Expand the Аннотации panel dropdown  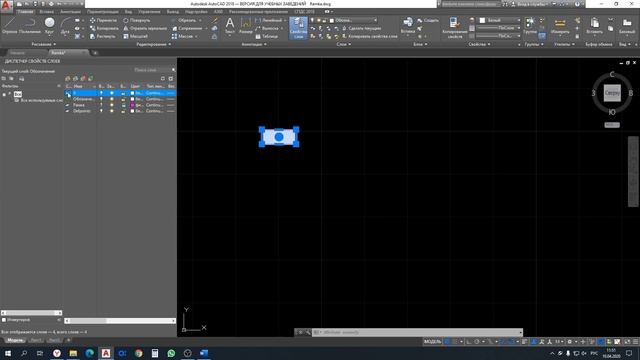coord(254,44)
